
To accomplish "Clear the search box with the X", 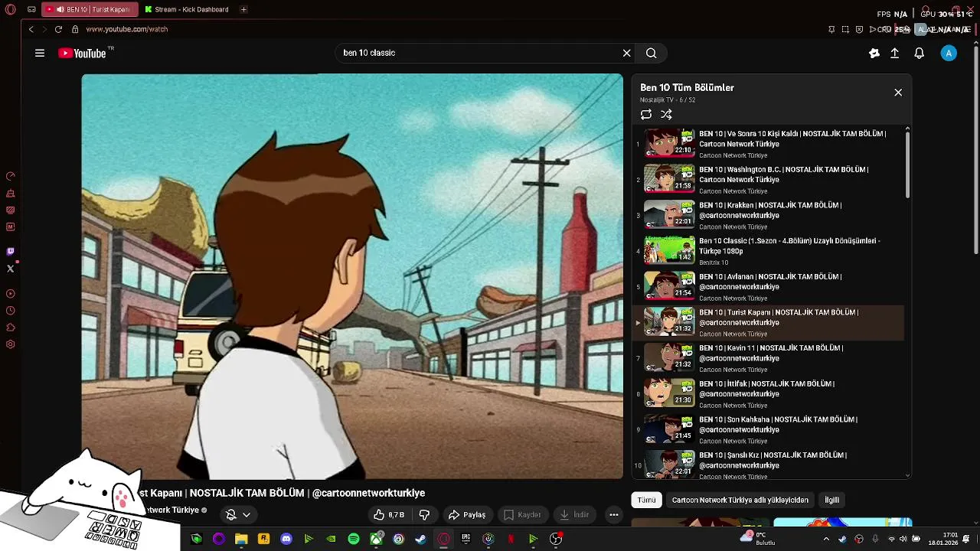I will (x=626, y=53).
